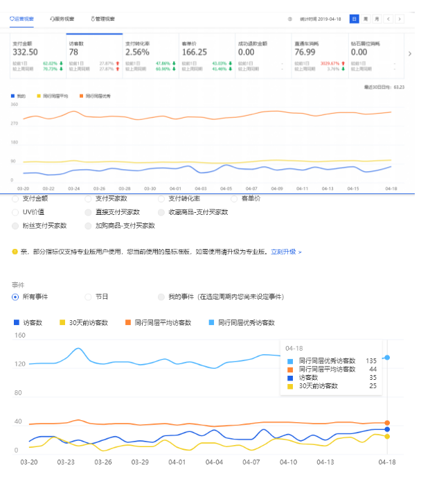Click the 3029.67% change value in 直通车消耗
This screenshot has width=448, height=479.
(330, 64)
